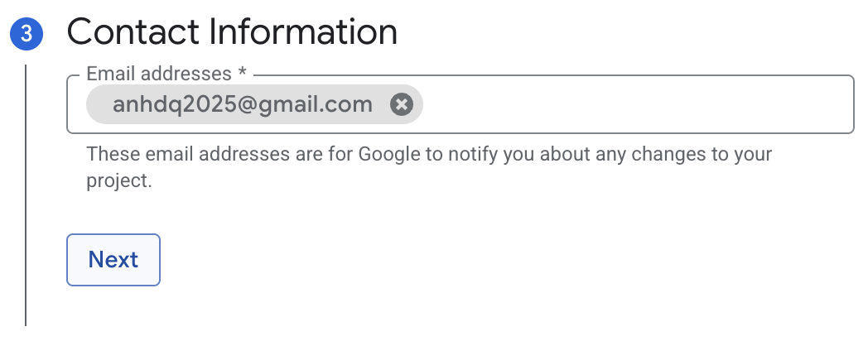The image size is (868, 341).
Task: Click the helper text about Google notifications
Action: coord(429,166)
